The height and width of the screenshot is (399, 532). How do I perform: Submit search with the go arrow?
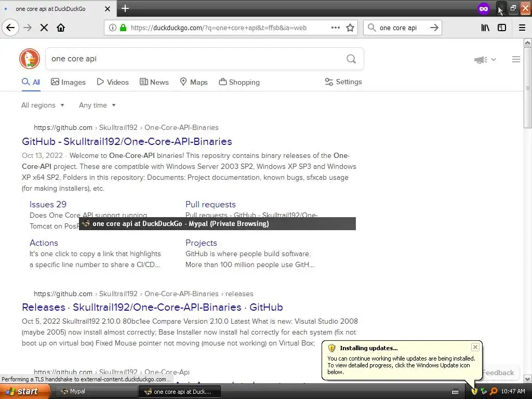(x=434, y=28)
